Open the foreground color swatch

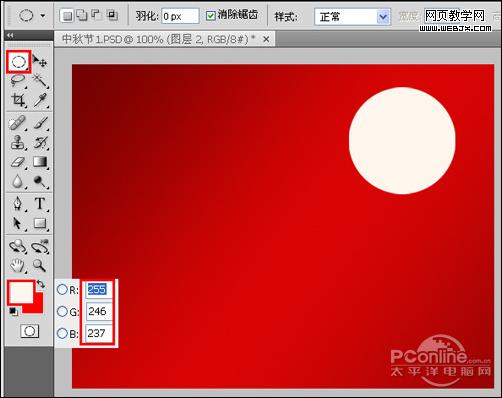click(21, 292)
